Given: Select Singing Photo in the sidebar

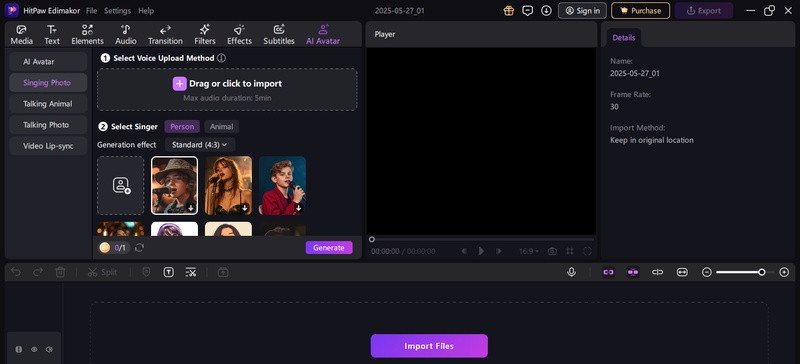Looking at the screenshot, I should [x=48, y=83].
